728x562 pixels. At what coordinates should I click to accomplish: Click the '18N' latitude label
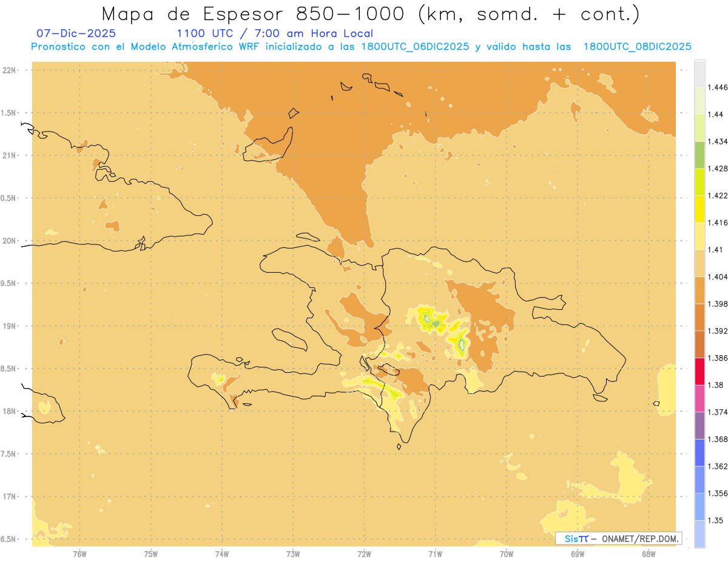click(9, 412)
